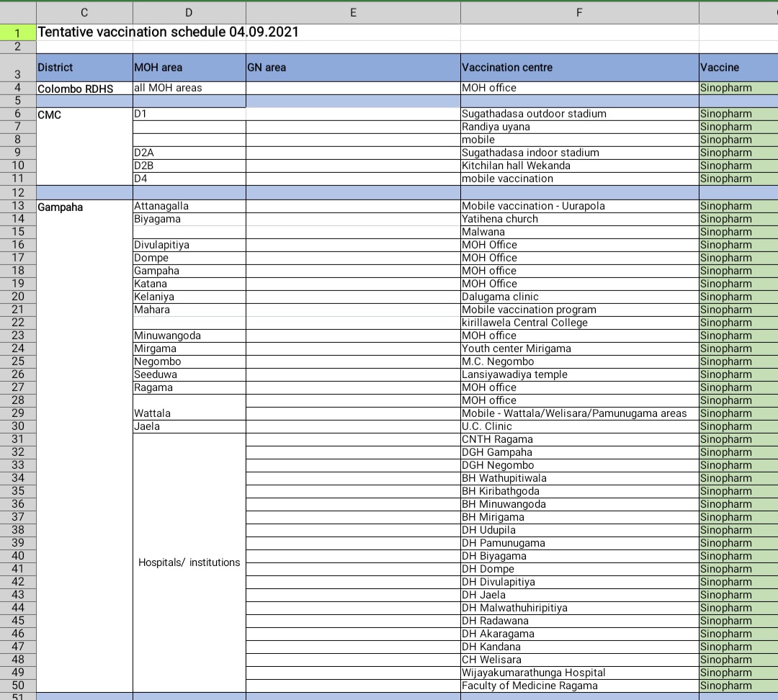
Task: Click the 'District' header cell
Action: click(84, 68)
